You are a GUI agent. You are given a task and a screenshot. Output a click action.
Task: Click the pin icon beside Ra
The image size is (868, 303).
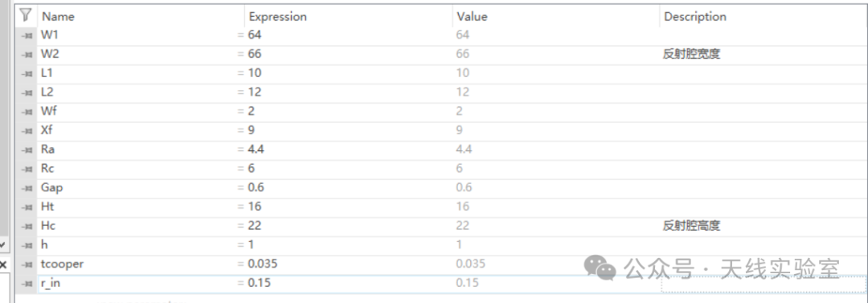26,149
